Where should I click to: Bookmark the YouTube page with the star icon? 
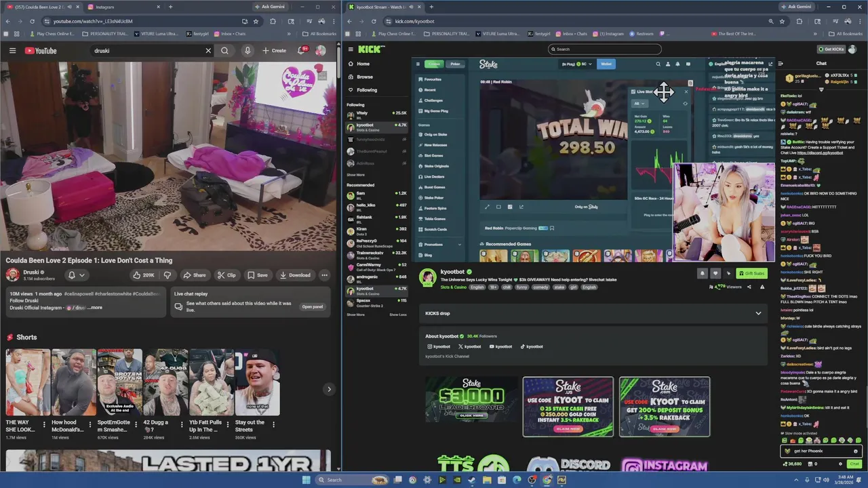click(256, 21)
